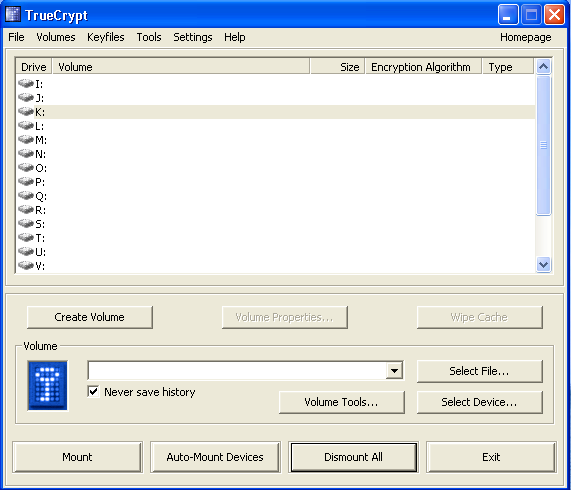Click the Exit button
Image resolution: width=571 pixels, height=490 pixels.
point(491,457)
